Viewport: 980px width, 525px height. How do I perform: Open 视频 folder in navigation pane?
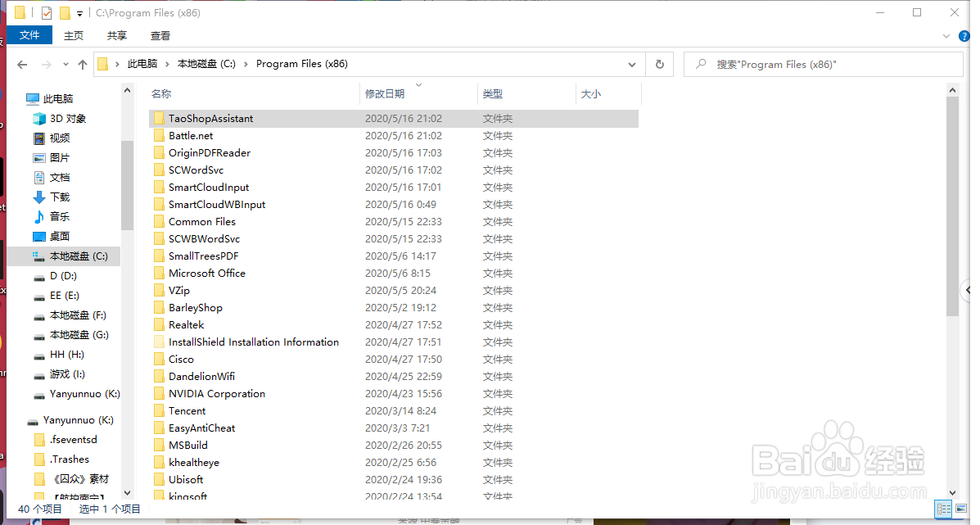(x=60, y=138)
